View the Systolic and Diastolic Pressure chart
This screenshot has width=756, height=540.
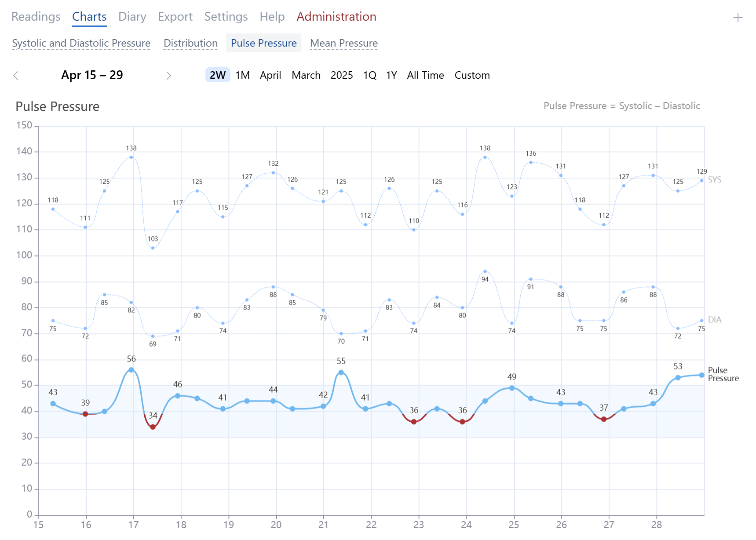pyautogui.click(x=81, y=43)
